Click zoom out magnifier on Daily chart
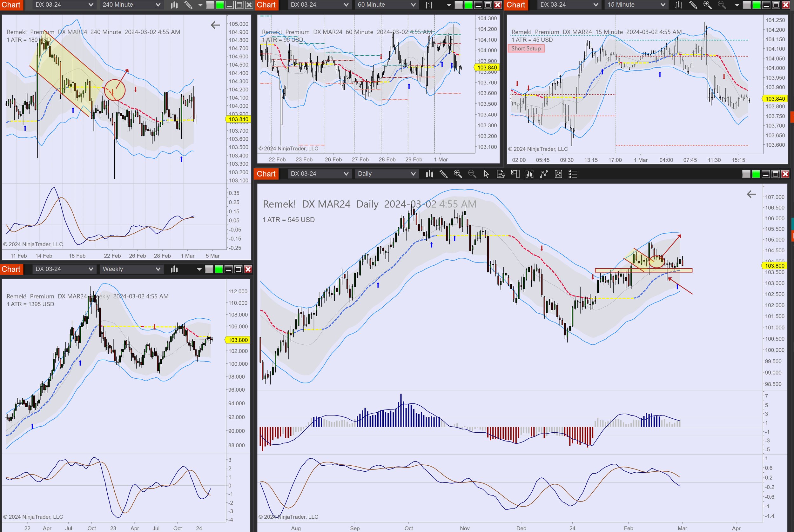794x532 pixels. pos(472,174)
